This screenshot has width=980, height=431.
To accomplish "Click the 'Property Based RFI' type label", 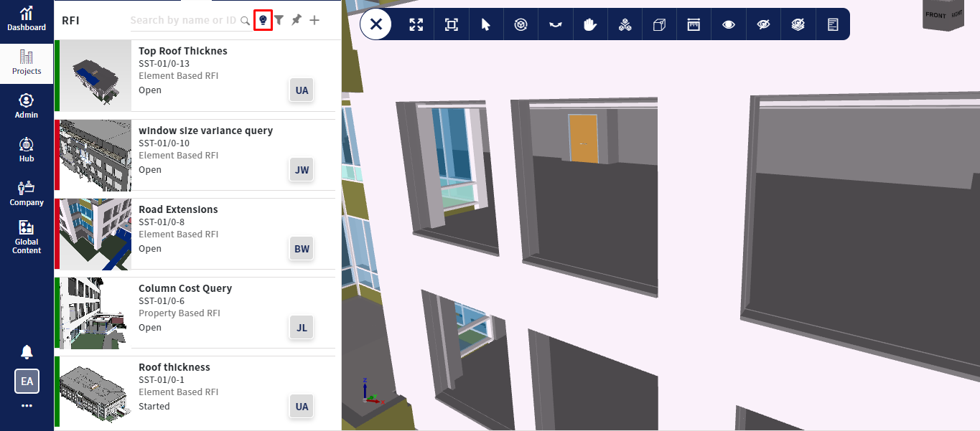I will point(179,313).
